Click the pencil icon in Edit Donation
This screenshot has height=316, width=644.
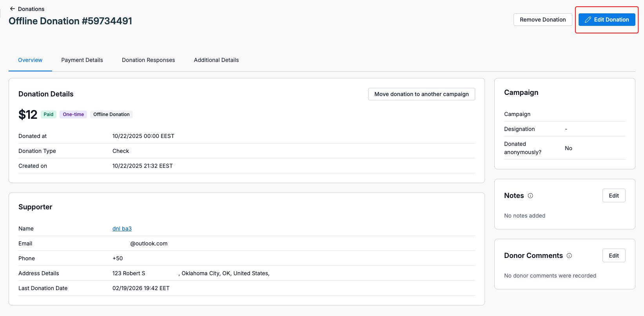(588, 20)
